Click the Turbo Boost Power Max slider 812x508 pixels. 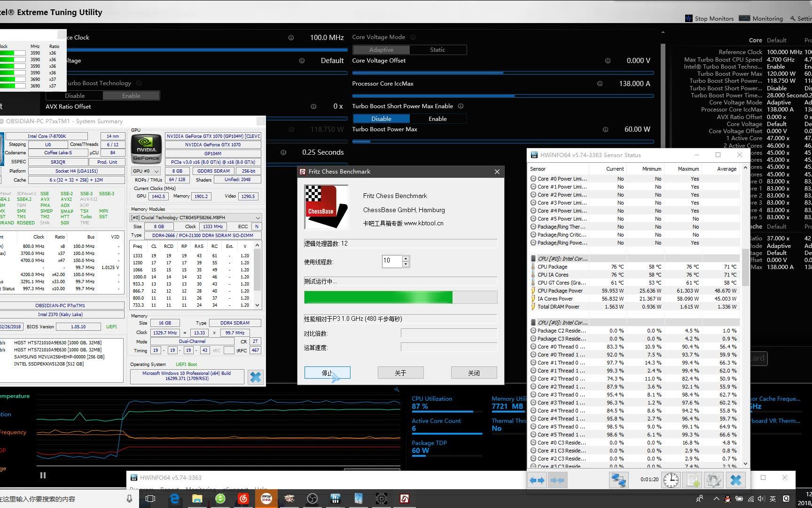pos(503,142)
